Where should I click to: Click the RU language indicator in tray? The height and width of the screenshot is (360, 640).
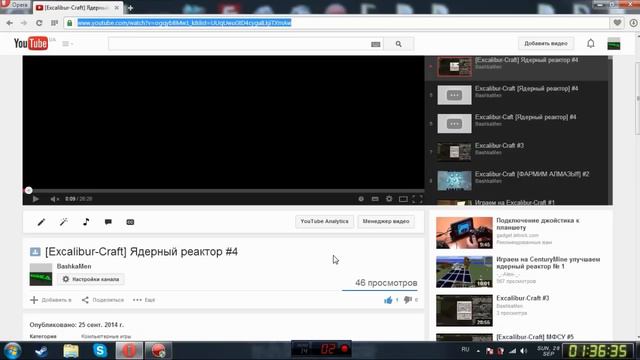point(465,349)
